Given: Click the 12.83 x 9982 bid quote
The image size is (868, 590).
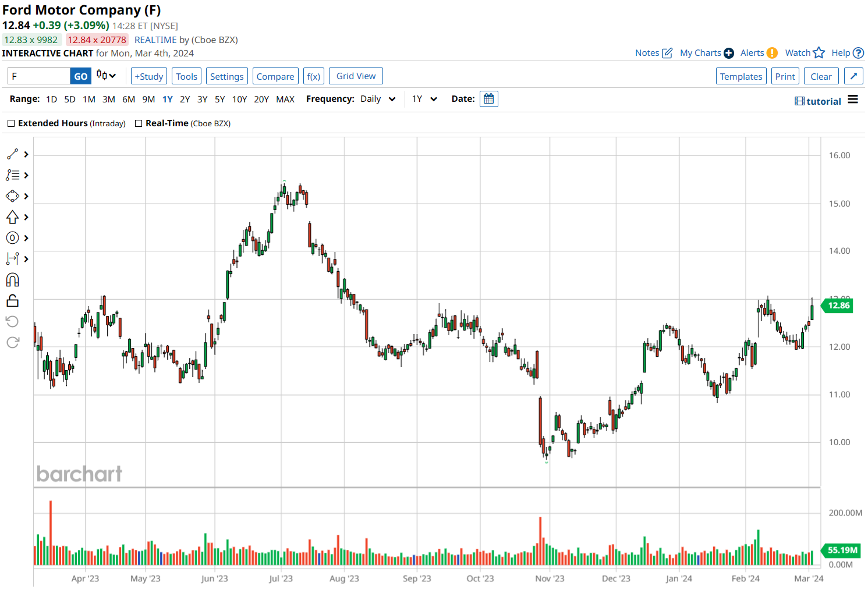Looking at the screenshot, I should (x=31, y=40).
